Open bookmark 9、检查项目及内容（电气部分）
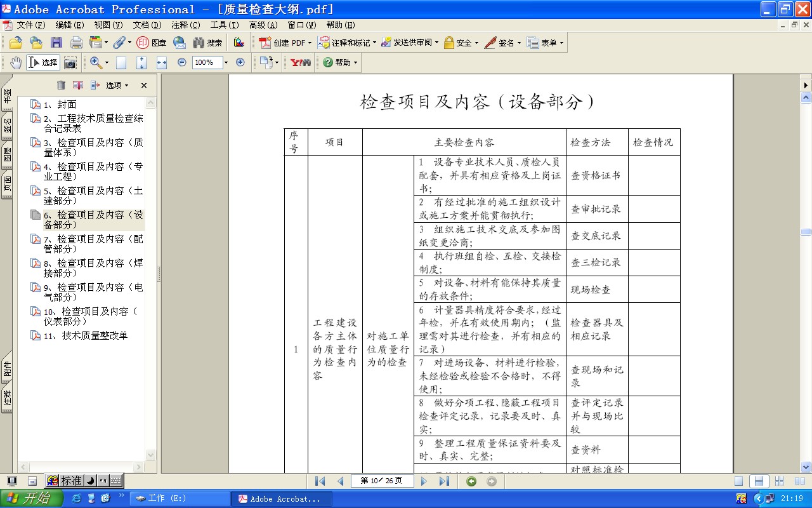The width and height of the screenshot is (812, 508). pos(93,292)
